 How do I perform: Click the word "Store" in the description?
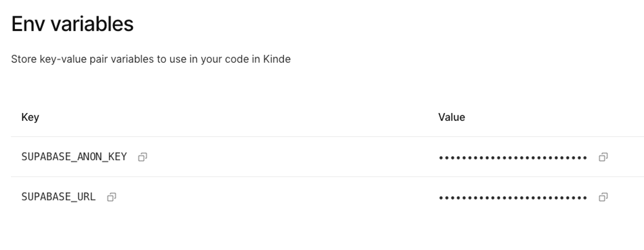[24, 59]
